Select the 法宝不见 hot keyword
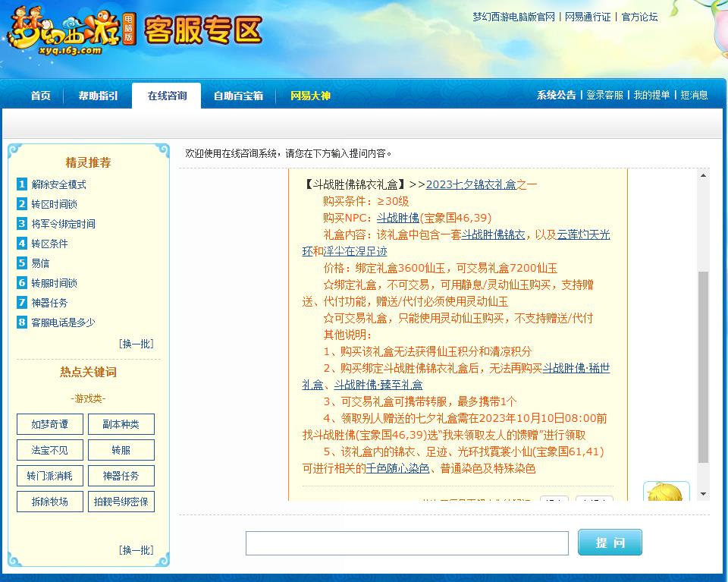This screenshot has width=728, height=582. coord(49,449)
